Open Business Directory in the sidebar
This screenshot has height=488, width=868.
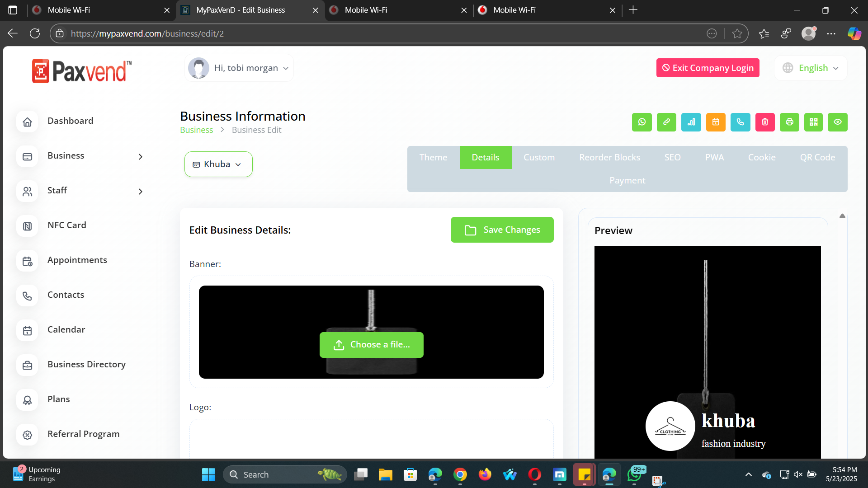(x=86, y=365)
